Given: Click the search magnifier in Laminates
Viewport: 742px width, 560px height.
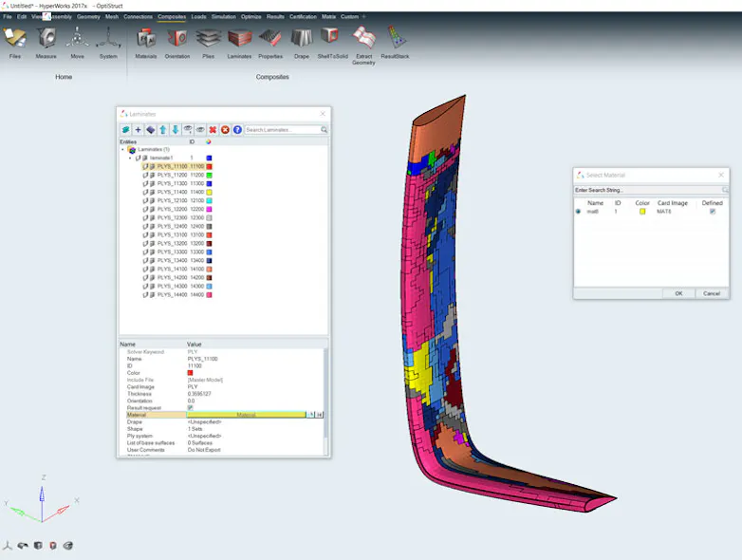Looking at the screenshot, I should pyautogui.click(x=324, y=129).
